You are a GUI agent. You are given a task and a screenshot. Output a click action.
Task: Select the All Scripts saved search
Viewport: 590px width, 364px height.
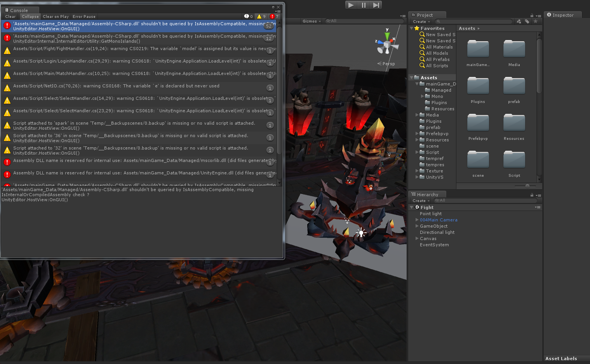[x=437, y=66]
